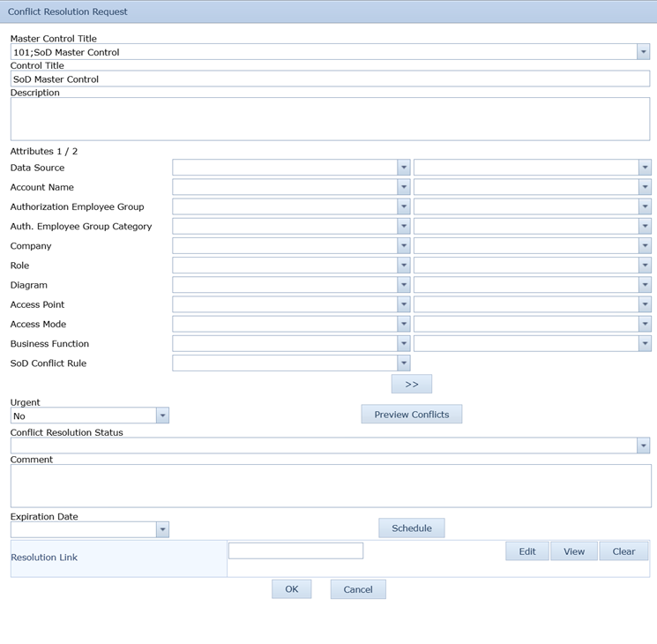Click the >> next attributes button
Screen dimensions: 657x644
tap(412, 385)
